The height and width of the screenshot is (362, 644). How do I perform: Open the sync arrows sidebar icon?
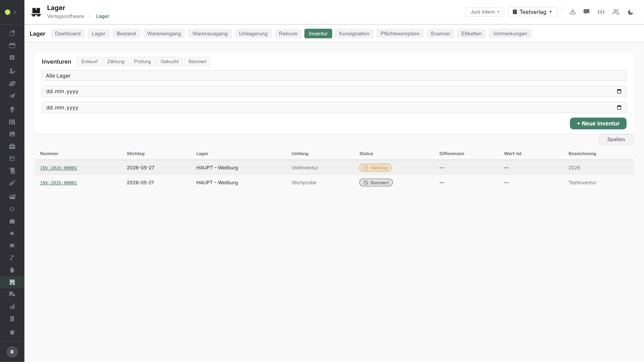click(x=12, y=209)
